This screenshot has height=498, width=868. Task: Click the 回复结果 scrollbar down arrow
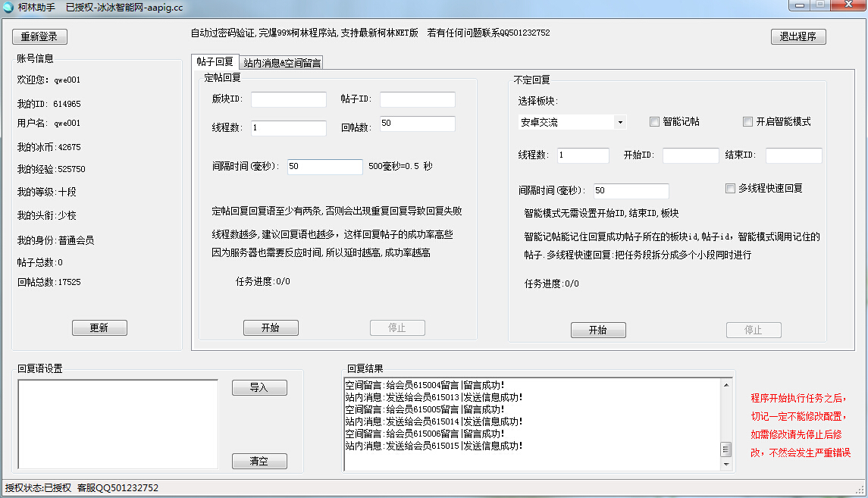(725, 464)
